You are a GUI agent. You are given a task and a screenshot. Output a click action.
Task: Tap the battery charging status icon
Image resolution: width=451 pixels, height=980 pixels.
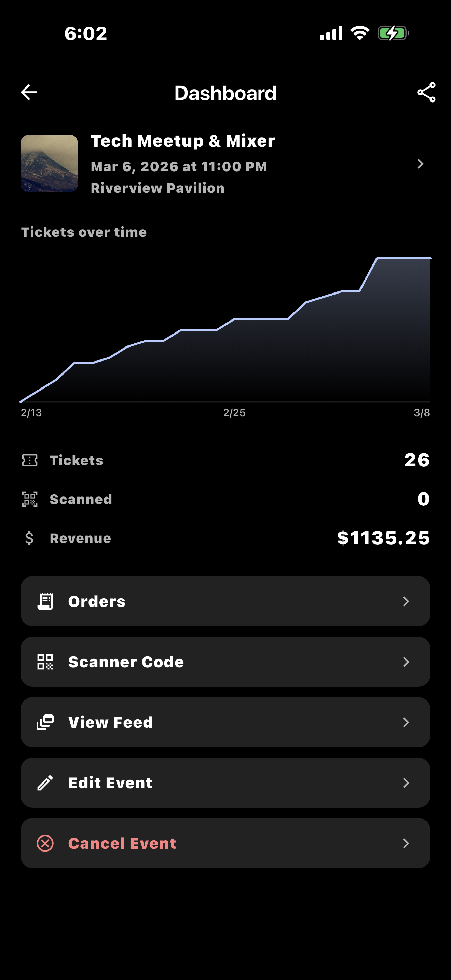(x=393, y=33)
